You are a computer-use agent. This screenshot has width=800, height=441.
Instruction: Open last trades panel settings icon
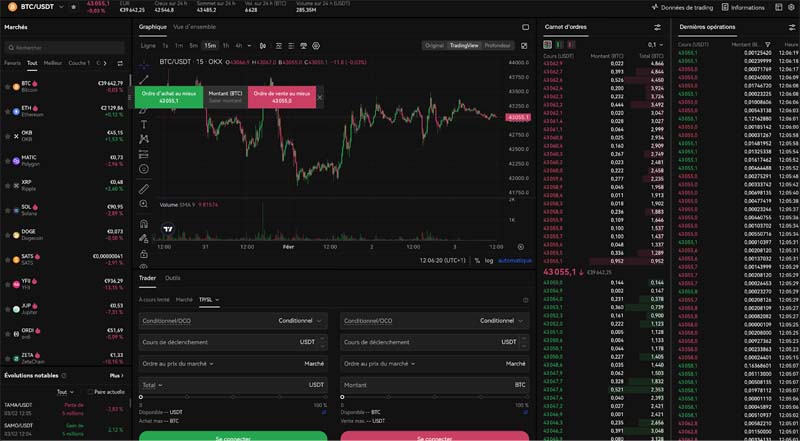coord(792,27)
